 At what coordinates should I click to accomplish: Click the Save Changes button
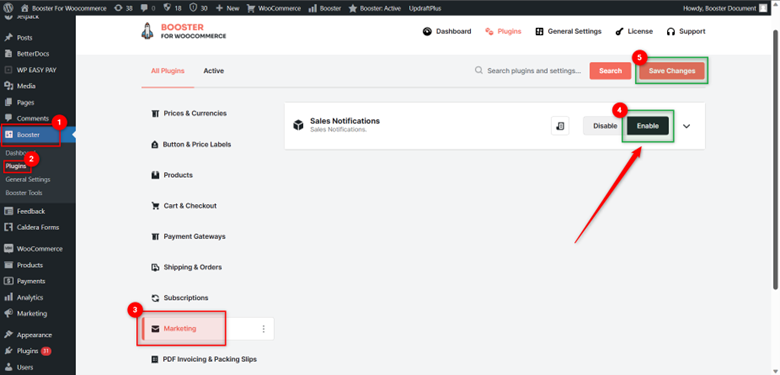point(672,71)
